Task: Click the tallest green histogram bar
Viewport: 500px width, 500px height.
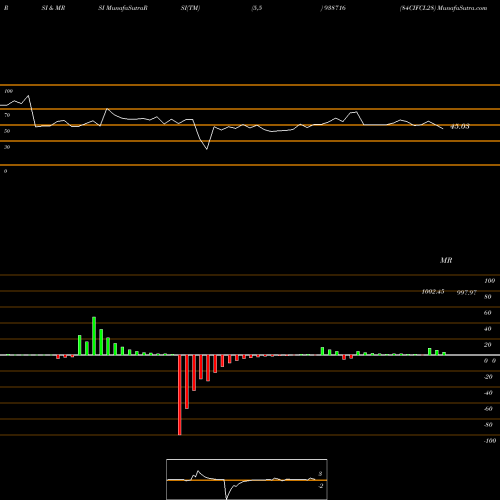Action: [94, 336]
